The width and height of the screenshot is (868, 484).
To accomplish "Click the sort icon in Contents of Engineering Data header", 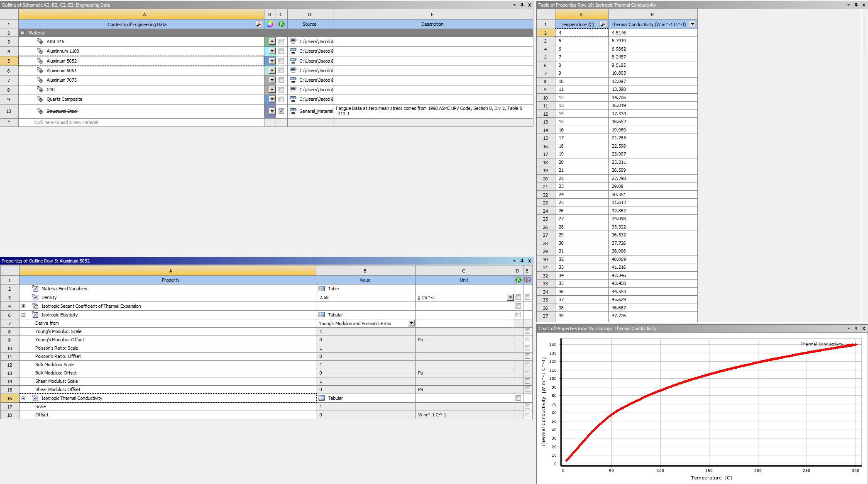I will [259, 24].
